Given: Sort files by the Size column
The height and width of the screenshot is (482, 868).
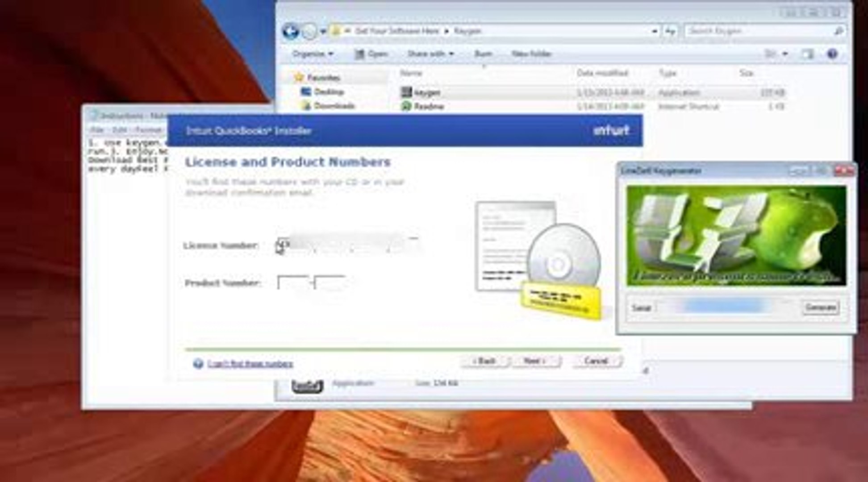Looking at the screenshot, I should click(746, 73).
